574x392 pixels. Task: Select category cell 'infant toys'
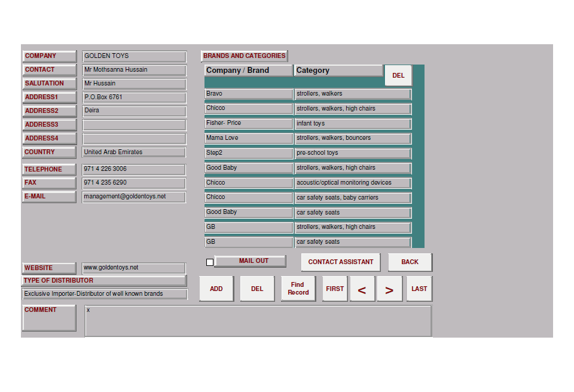353,124
